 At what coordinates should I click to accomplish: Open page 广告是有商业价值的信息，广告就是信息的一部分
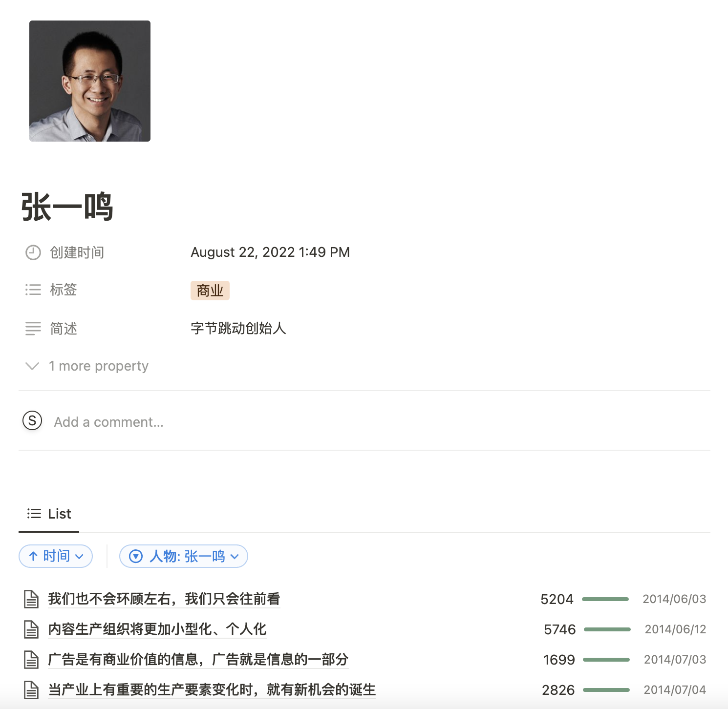point(198,660)
